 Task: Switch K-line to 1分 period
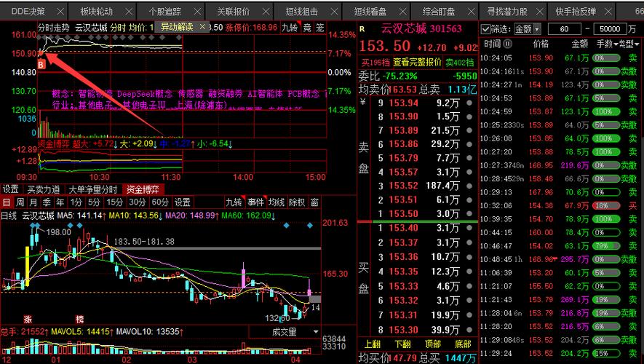76,202
